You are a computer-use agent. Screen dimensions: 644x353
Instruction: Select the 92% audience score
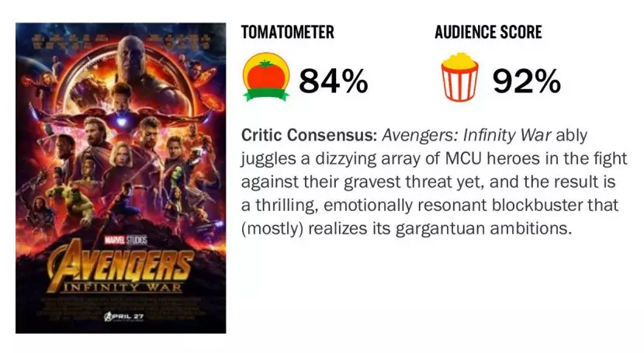[x=526, y=81]
